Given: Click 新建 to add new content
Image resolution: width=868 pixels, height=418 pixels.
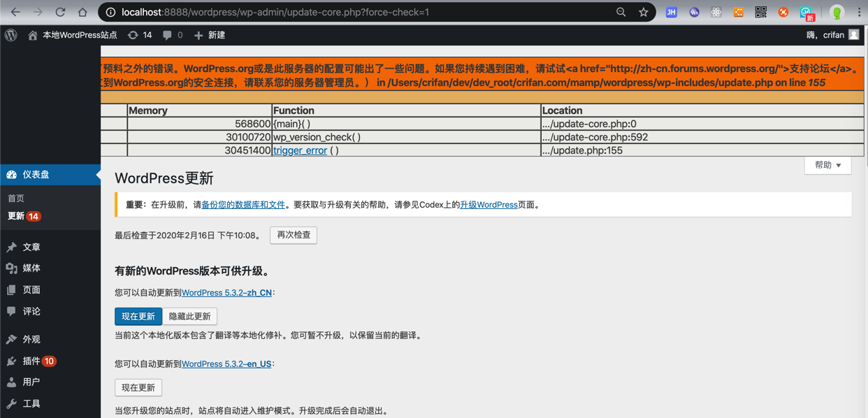Looking at the screenshot, I should click(210, 35).
